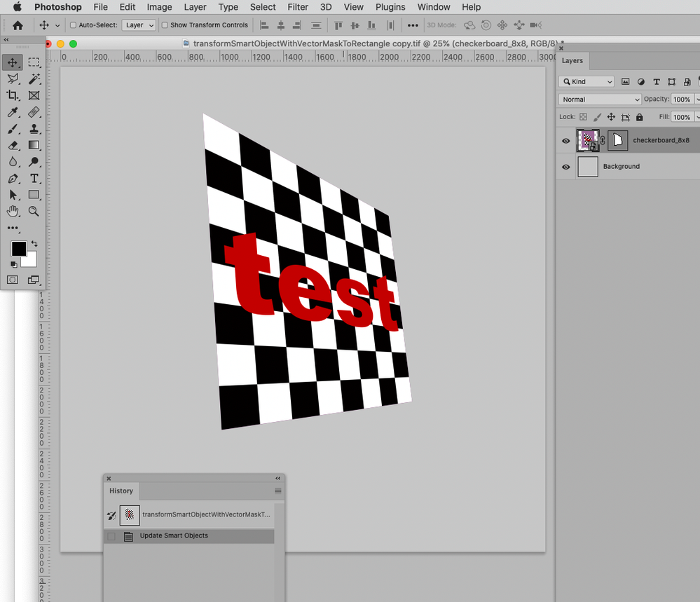Collapse History panel double arrow
This screenshot has width=700, height=602.
[277, 478]
